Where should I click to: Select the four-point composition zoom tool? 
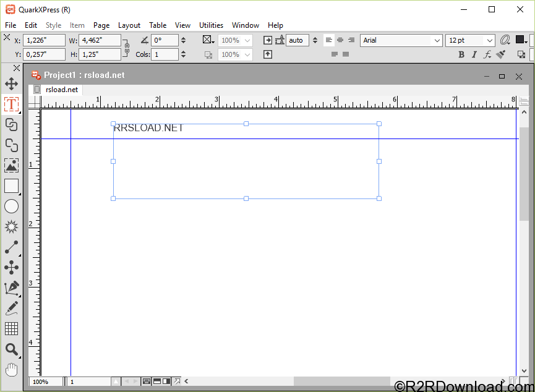(x=11, y=268)
